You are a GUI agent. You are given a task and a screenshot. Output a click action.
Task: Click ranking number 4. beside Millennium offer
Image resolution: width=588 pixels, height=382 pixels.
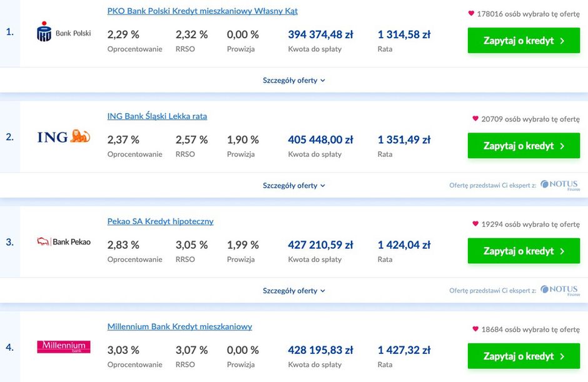coord(10,347)
